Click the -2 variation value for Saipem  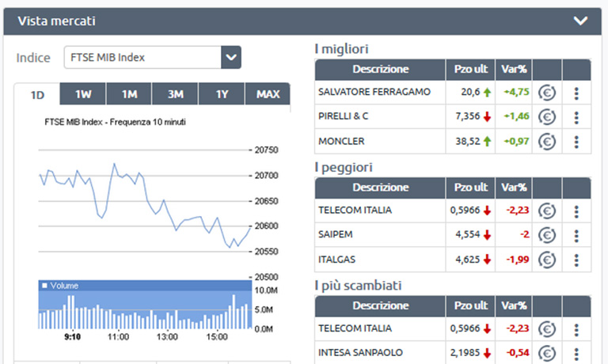pos(525,234)
